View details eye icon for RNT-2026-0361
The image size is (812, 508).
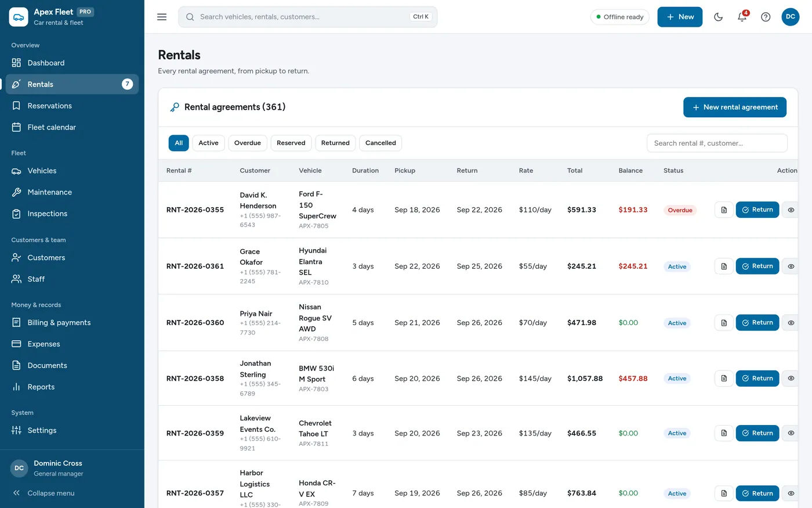tap(791, 266)
